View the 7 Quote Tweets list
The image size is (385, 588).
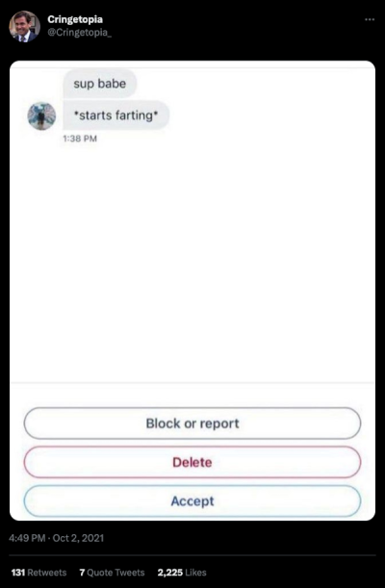(x=112, y=573)
